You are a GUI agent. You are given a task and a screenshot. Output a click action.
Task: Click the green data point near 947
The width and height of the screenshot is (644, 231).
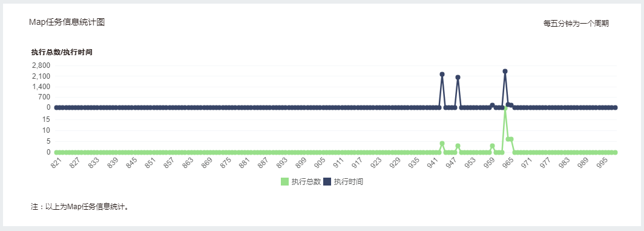pos(458,146)
